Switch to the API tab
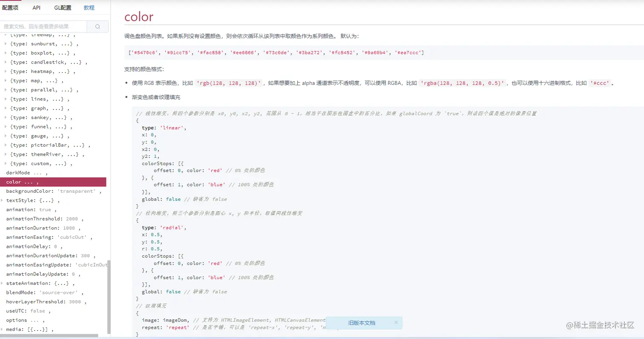Image resolution: width=644 pixels, height=339 pixels. [37, 8]
